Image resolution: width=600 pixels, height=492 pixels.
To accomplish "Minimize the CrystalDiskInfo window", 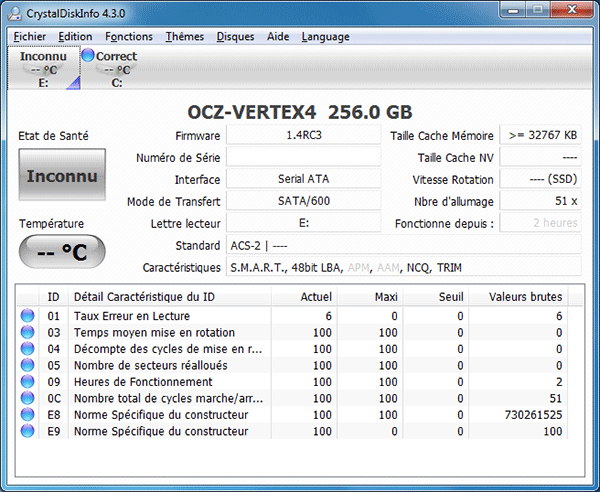I will click(513, 10).
